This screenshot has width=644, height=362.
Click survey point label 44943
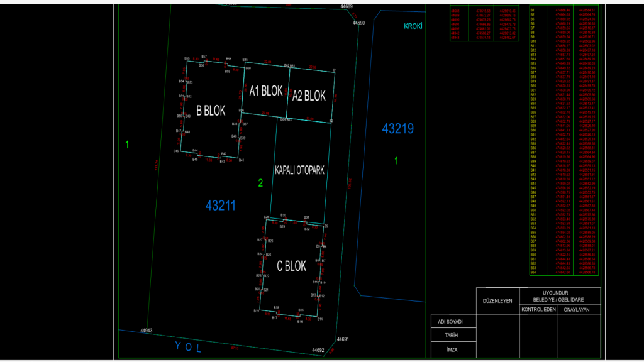click(x=146, y=330)
